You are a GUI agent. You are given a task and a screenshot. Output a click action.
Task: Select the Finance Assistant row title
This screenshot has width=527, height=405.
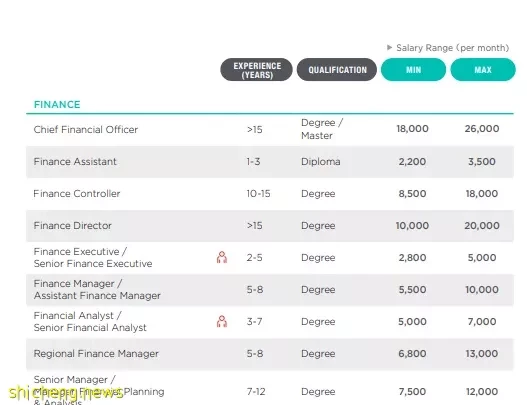75,162
